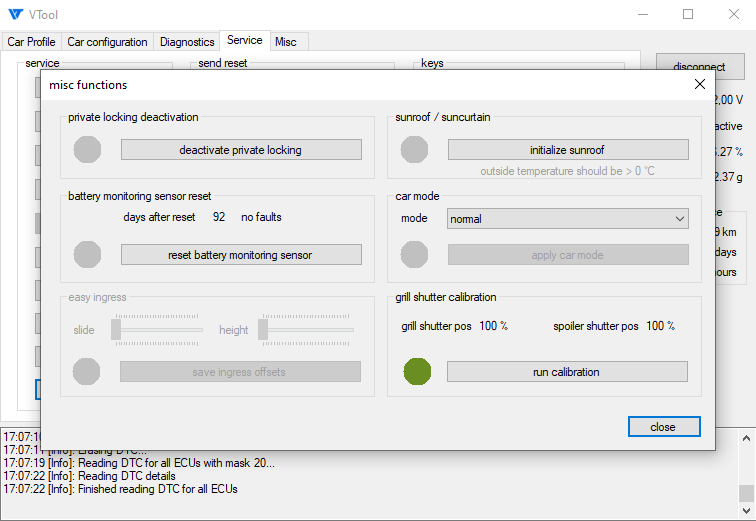Click reset battery monitoring sensor button
The image size is (756, 521).
pos(241,255)
